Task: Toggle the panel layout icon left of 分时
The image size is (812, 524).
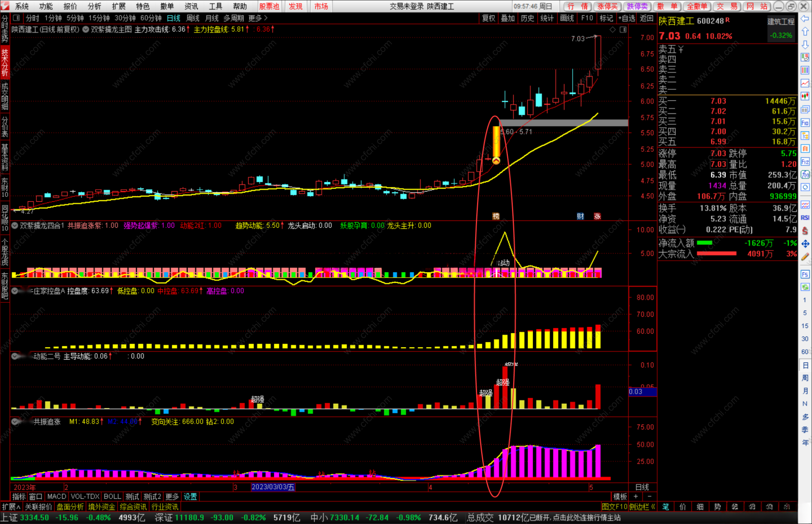Action: pos(16,18)
